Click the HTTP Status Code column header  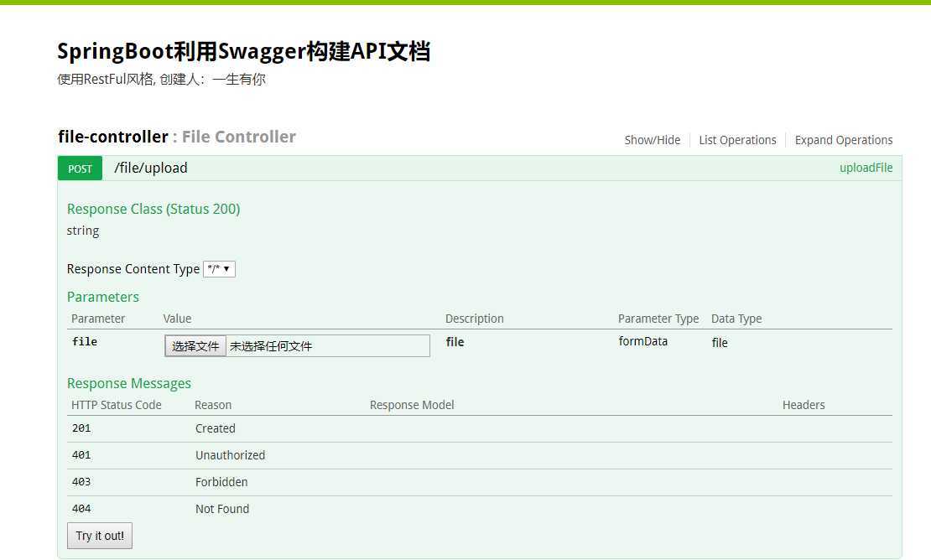(117, 405)
